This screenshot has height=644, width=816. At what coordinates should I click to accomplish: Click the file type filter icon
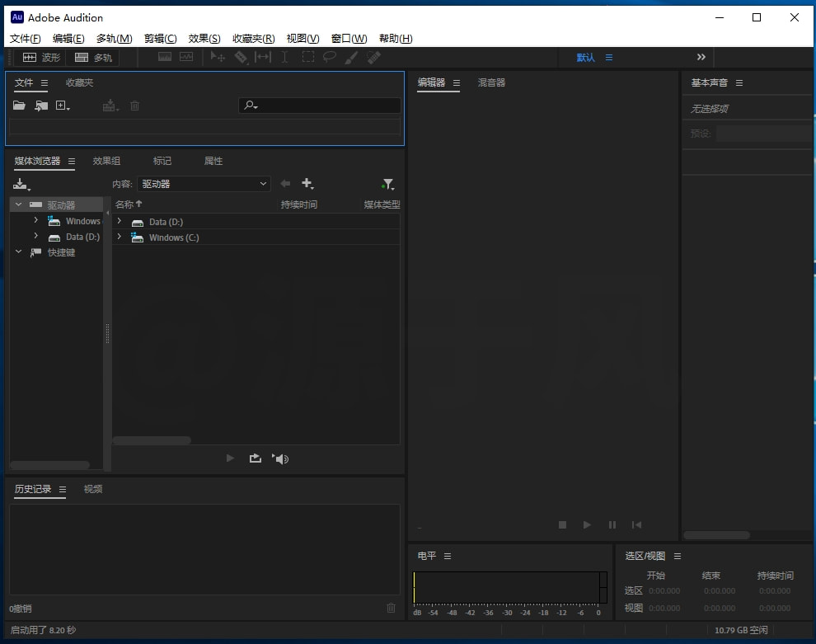click(x=387, y=184)
